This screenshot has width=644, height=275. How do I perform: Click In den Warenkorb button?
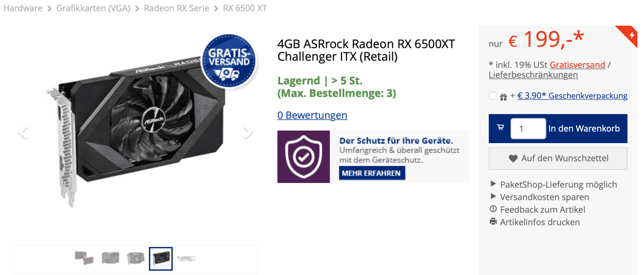pos(584,129)
